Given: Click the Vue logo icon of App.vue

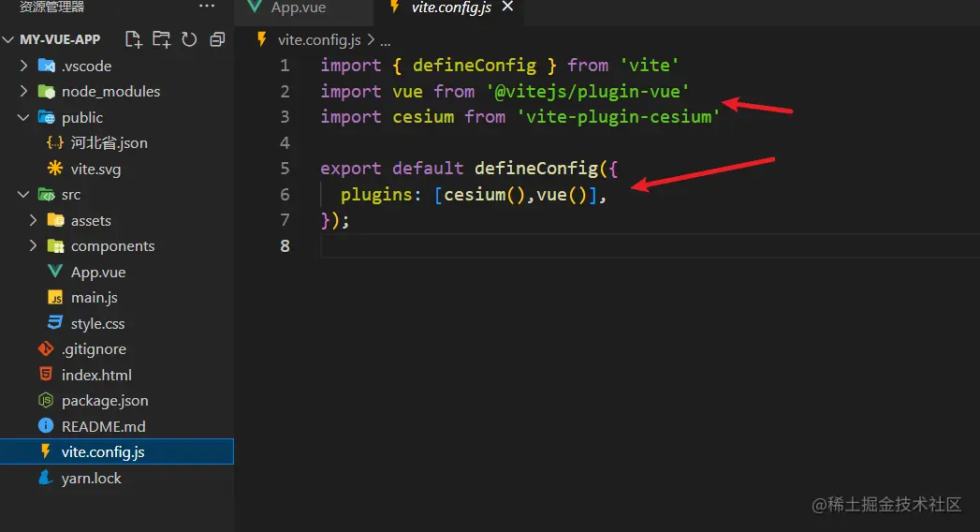Looking at the screenshot, I should 55,272.
